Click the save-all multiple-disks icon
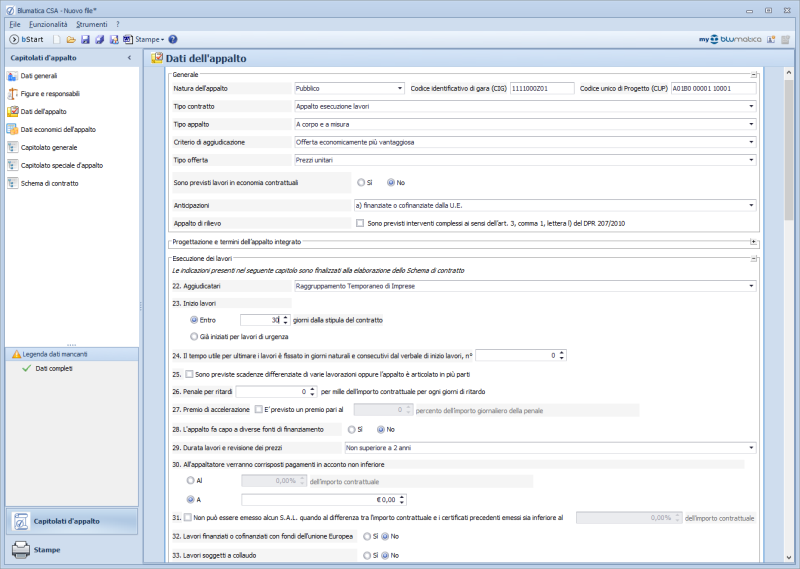Image resolution: width=800 pixels, height=569 pixels. 99,39
